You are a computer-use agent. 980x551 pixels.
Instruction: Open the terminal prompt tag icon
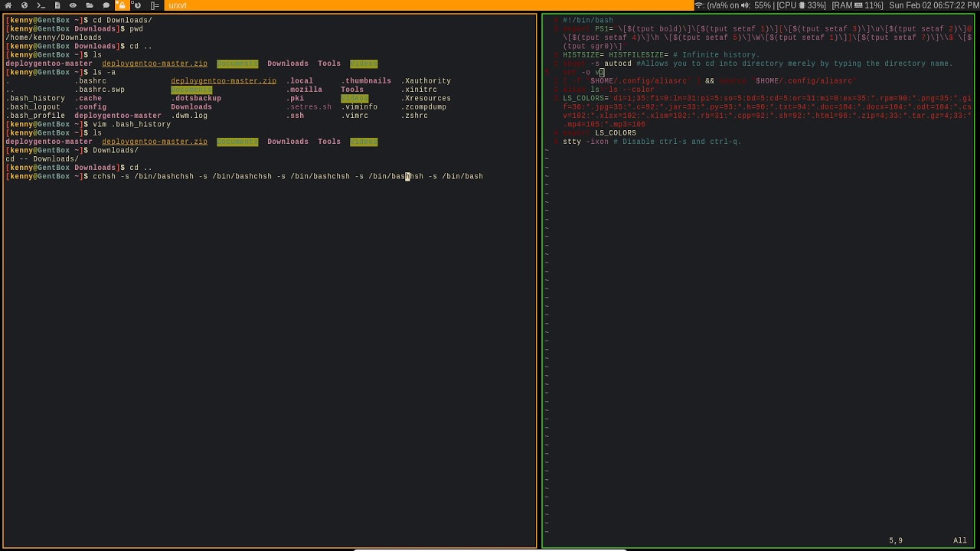point(41,5)
